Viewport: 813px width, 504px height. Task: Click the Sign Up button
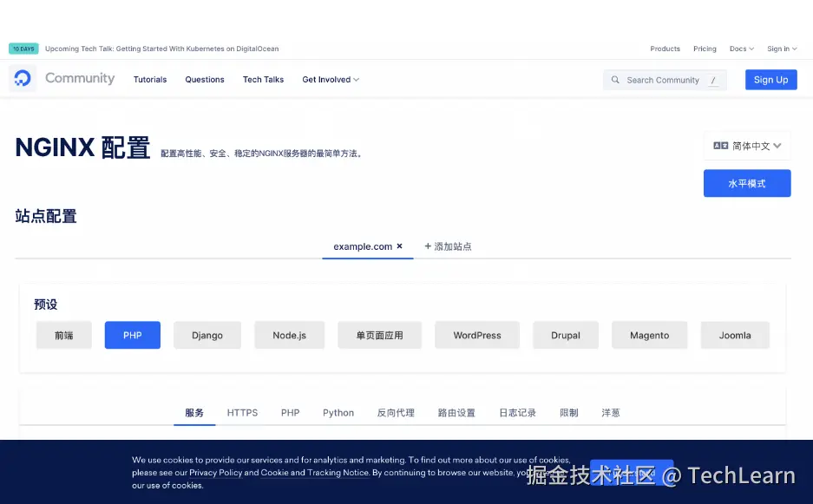[771, 80]
